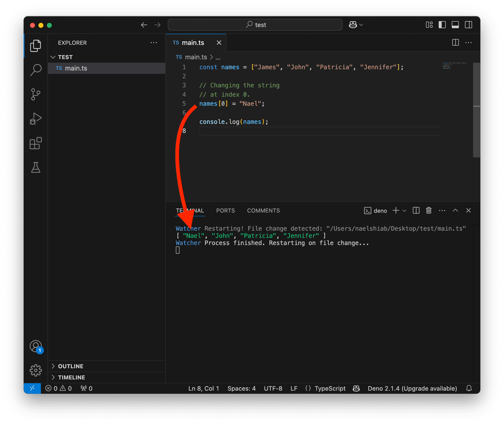504x425 pixels.
Task: Switch to the COMMENTS panel tab
Action: [x=263, y=211]
